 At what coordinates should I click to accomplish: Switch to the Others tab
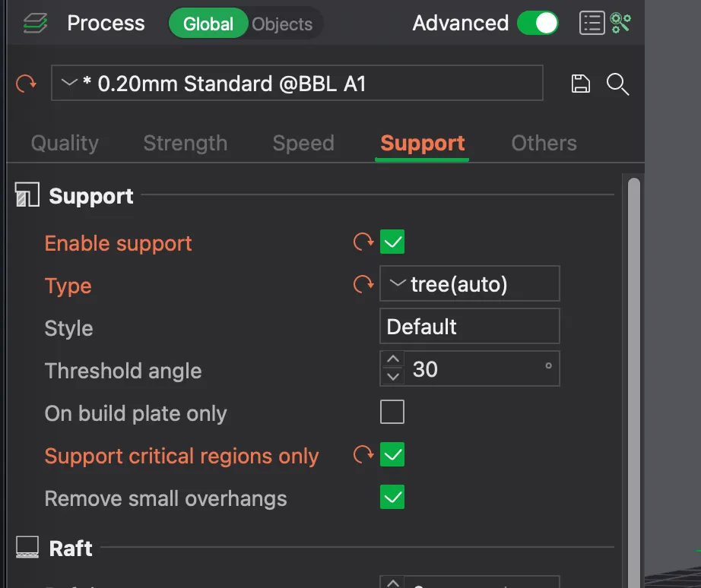coord(544,144)
